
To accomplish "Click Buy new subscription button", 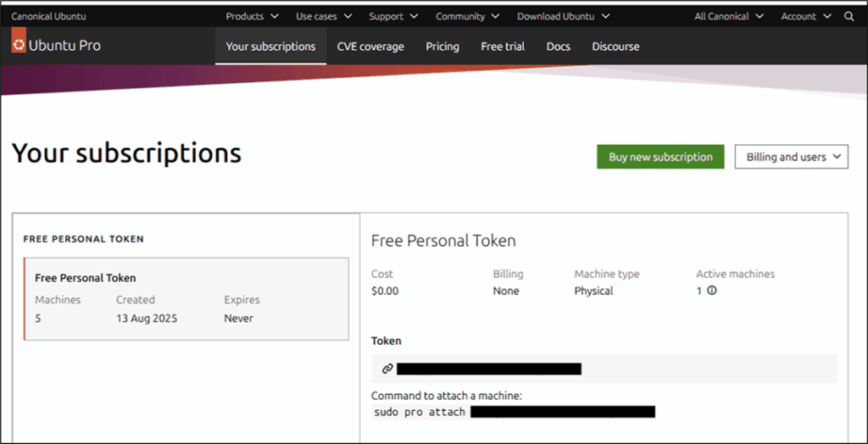I will (660, 157).
